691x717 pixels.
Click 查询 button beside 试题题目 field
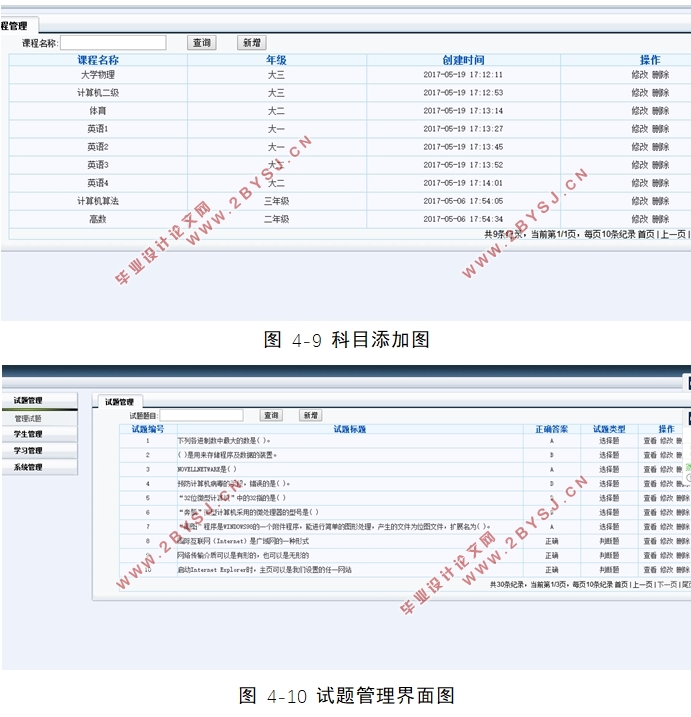271,415
